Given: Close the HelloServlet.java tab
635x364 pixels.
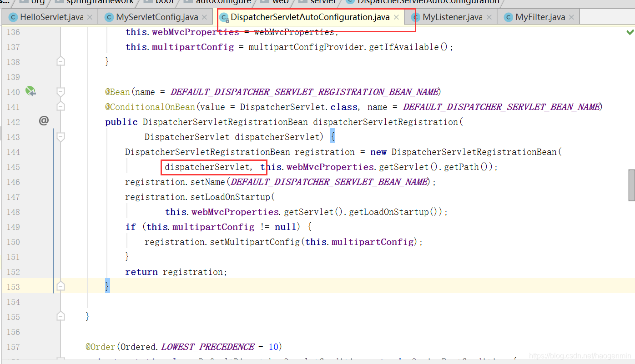Looking at the screenshot, I should [x=89, y=17].
